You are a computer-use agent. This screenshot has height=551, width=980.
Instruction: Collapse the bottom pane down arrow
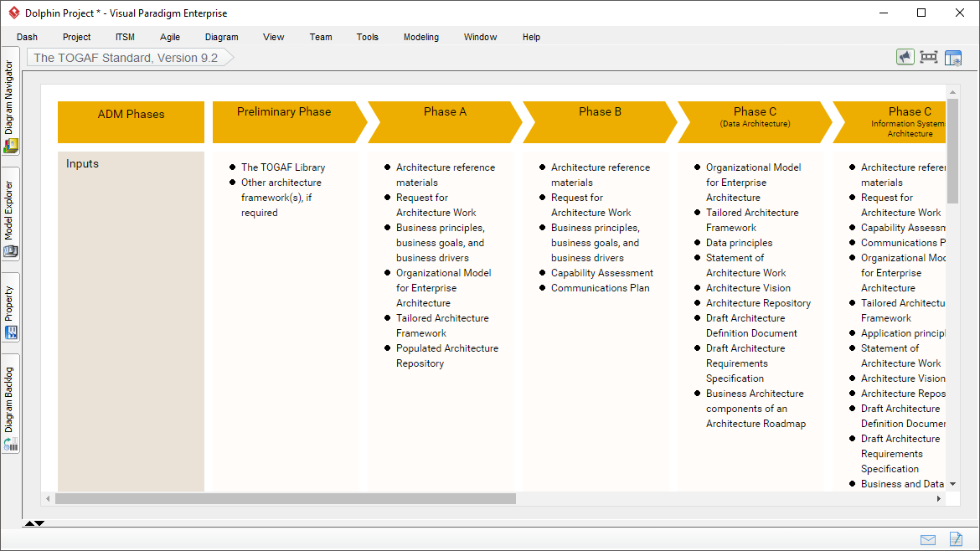39,523
